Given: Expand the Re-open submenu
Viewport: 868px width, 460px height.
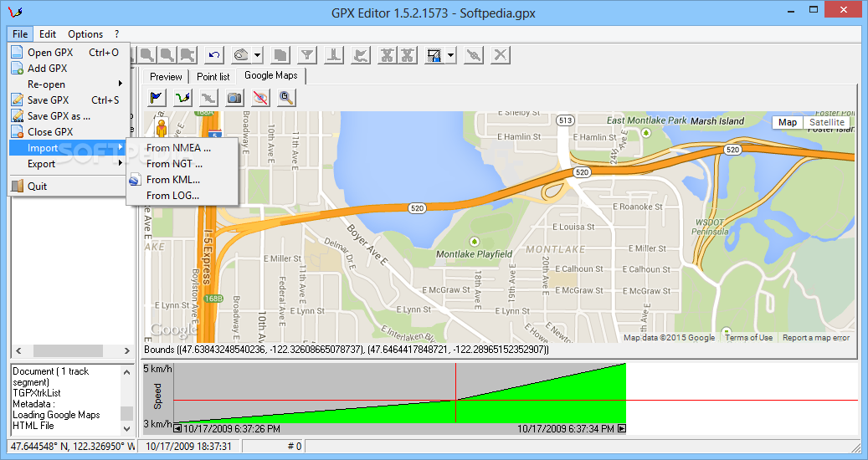Looking at the screenshot, I should 69,84.
